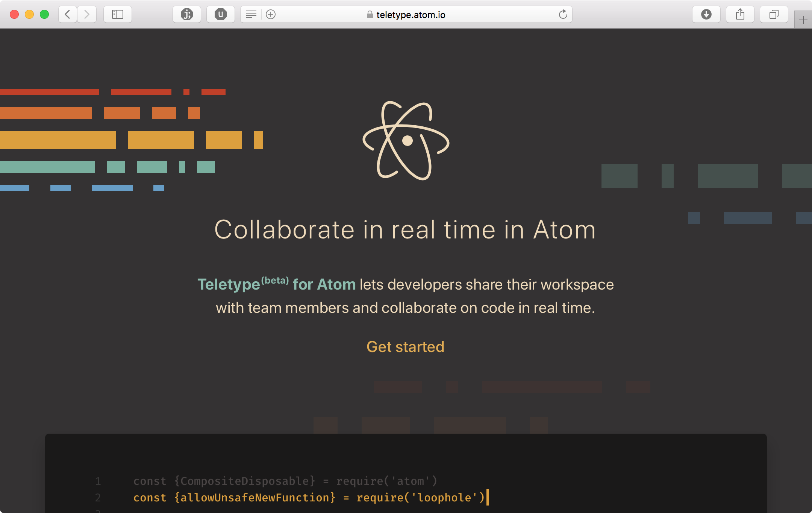Show the Downloads list

[706, 14]
